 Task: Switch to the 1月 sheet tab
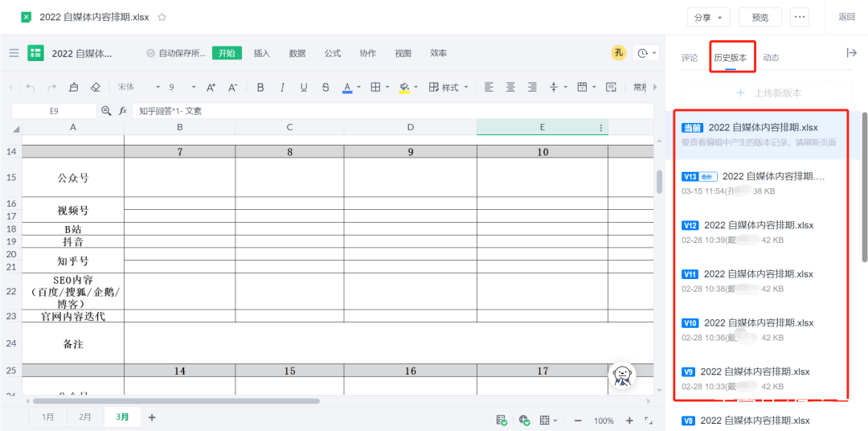(48, 417)
